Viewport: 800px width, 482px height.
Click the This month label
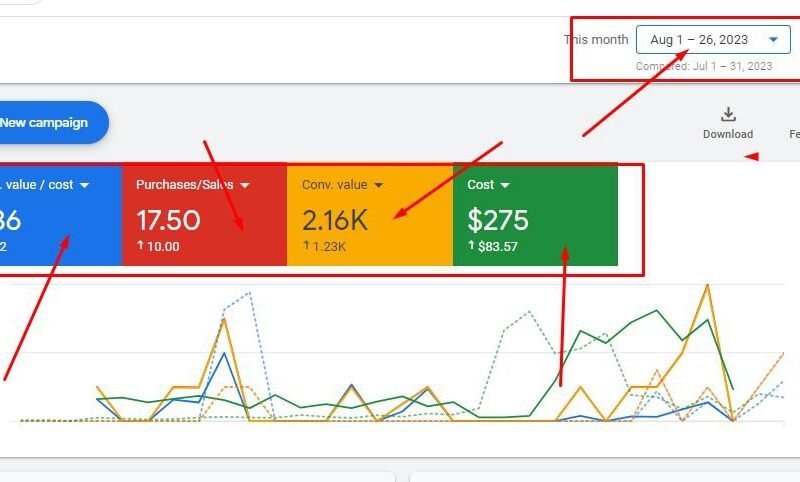tap(596, 40)
